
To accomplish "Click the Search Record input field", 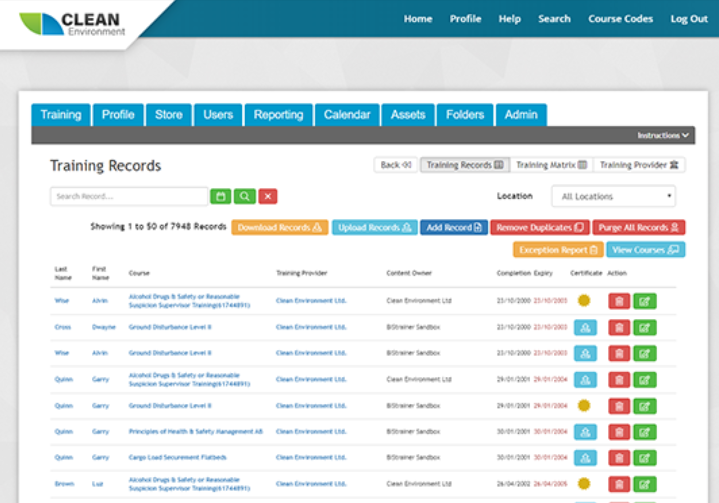I will 129,196.
